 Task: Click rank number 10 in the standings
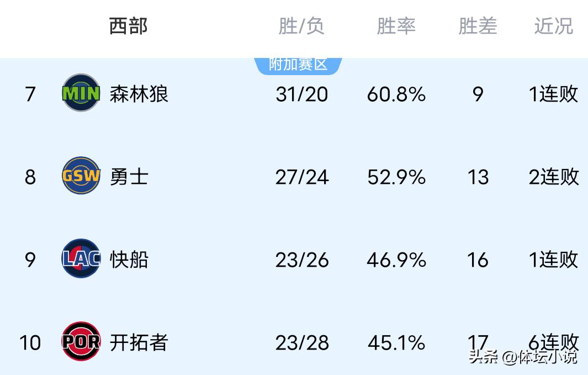[x=30, y=343]
